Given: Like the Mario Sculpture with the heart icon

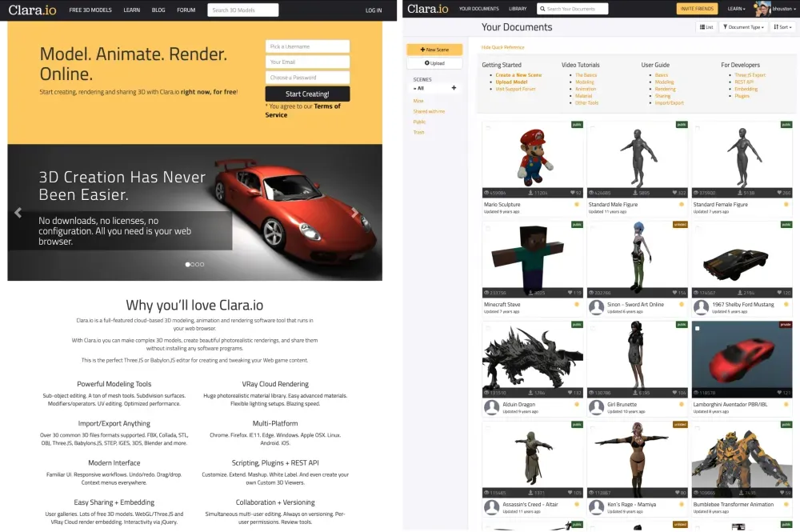Looking at the screenshot, I should [x=572, y=190].
